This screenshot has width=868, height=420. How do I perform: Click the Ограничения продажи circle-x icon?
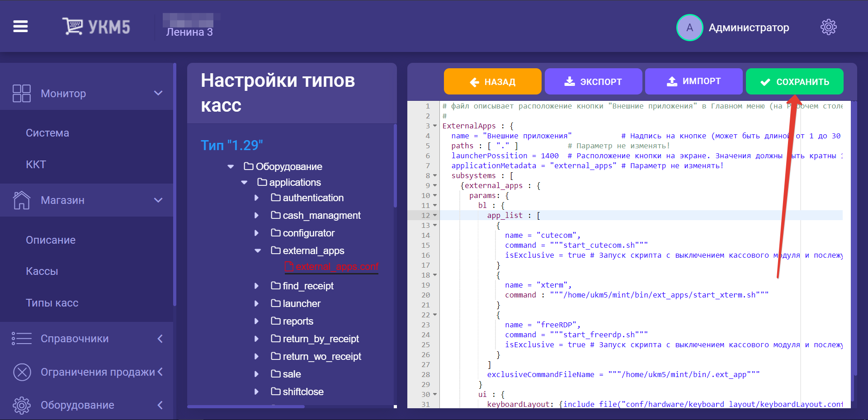[x=22, y=372]
